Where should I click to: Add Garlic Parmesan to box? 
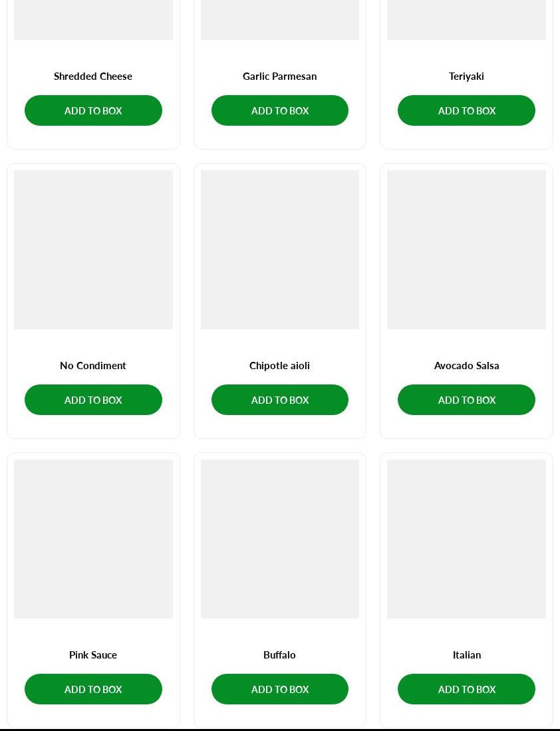point(280,110)
